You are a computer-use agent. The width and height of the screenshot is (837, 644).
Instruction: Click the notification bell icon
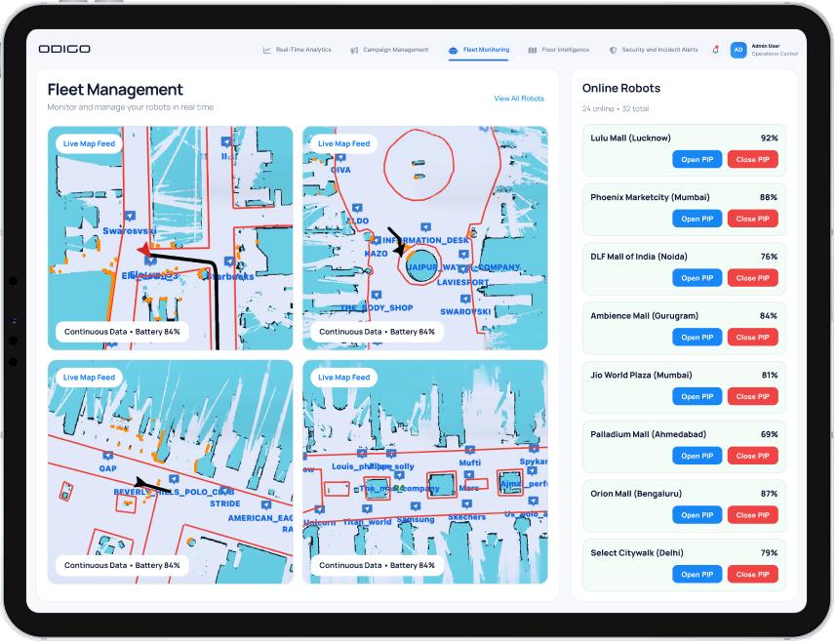pos(717,50)
